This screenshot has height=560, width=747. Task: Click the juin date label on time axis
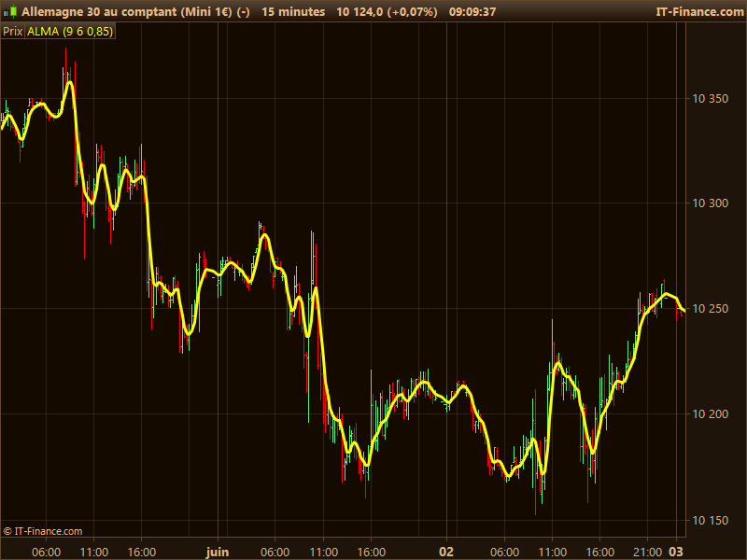pos(218,552)
